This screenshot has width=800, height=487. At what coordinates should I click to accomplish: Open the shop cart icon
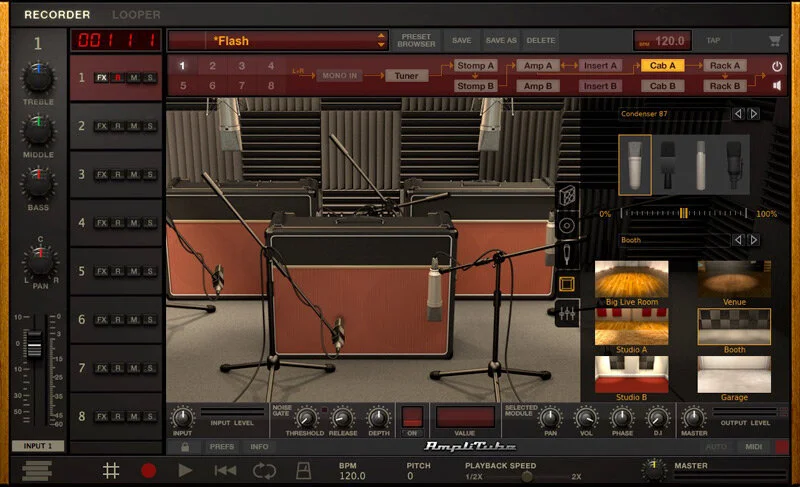(775, 40)
